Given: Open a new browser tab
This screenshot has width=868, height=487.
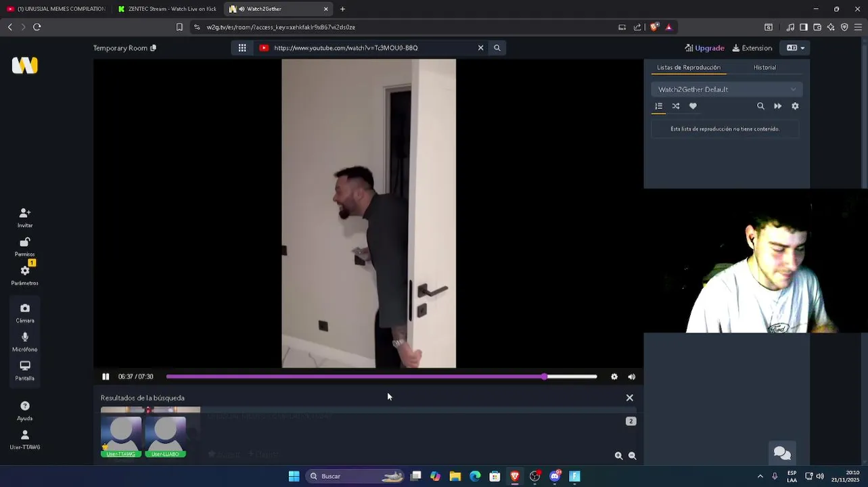Looking at the screenshot, I should click(342, 9).
